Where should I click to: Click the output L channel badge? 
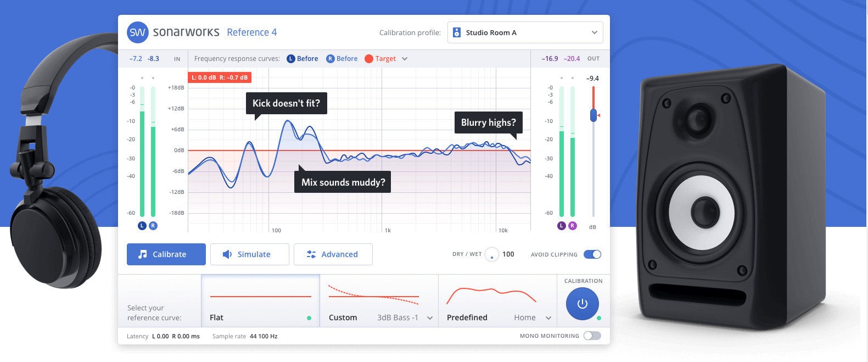[x=562, y=226]
